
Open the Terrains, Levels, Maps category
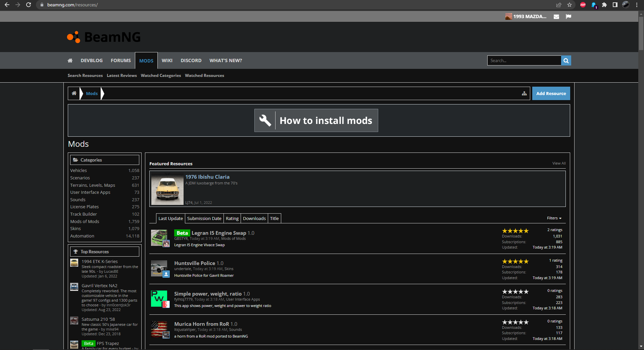93,185
